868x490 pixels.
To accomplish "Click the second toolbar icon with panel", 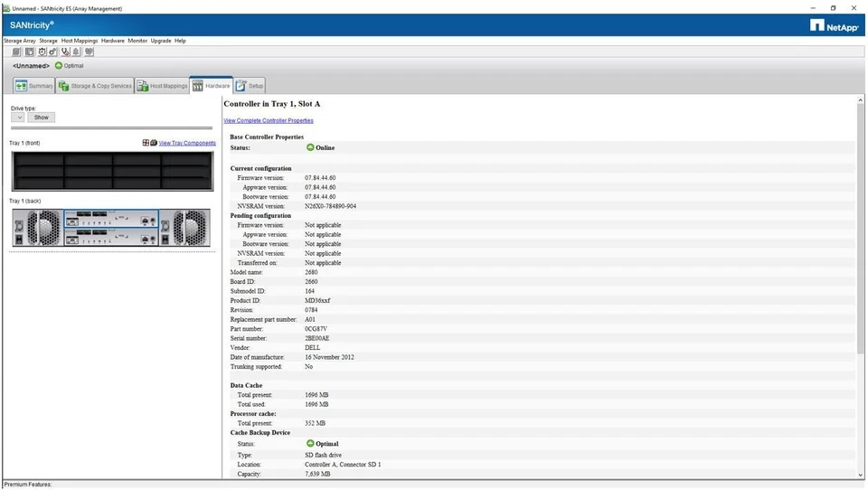I will coord(29,52).
